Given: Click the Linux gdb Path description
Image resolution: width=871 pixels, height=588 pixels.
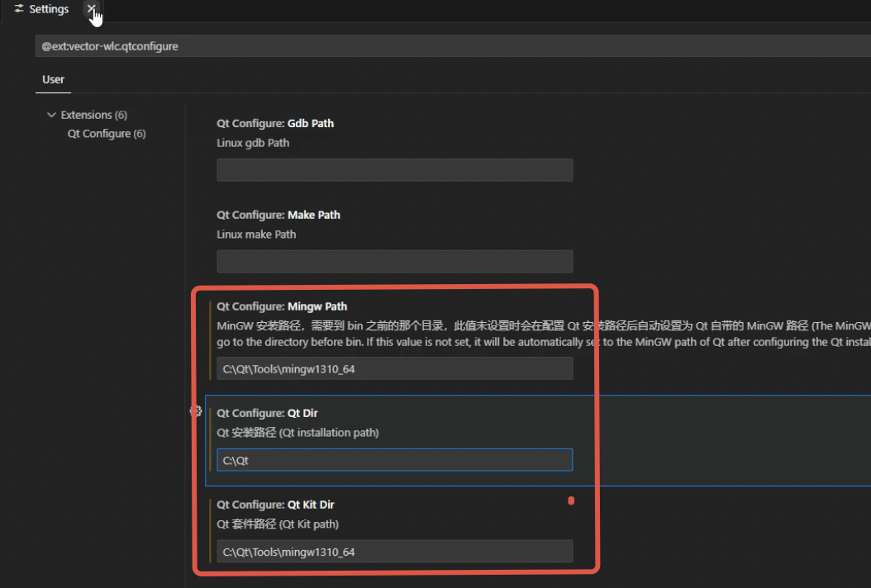Looking at the screenshot, I should 253,143.
